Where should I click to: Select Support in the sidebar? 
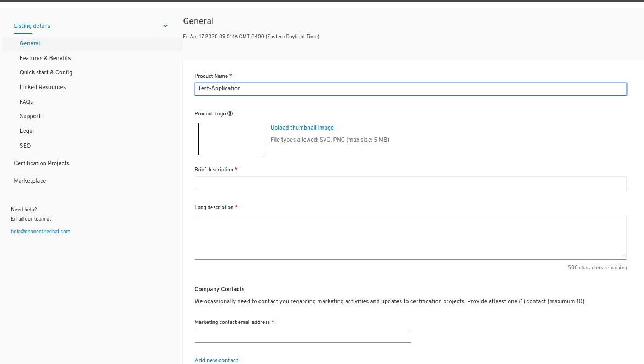[31, 117]
